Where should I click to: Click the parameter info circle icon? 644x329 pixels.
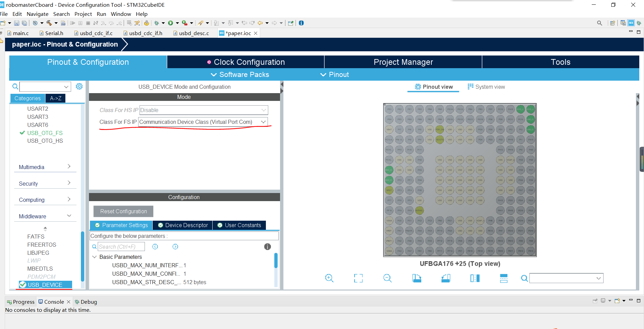pos(268,247)
